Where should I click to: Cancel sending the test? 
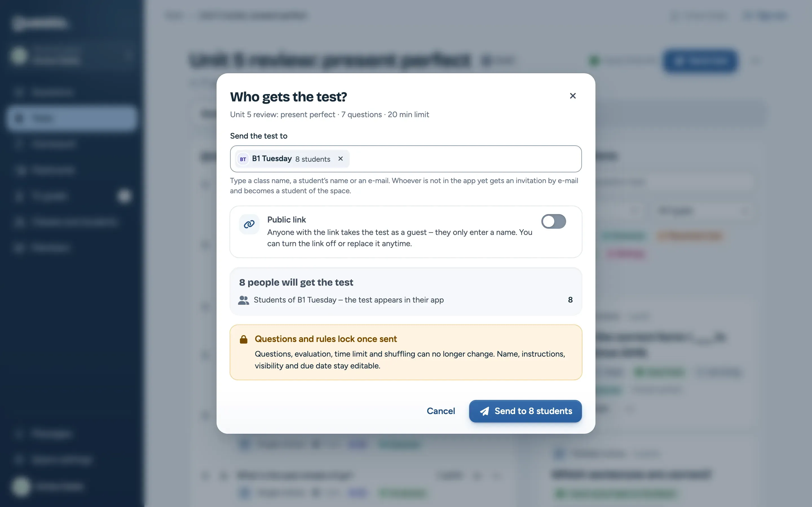441,411
